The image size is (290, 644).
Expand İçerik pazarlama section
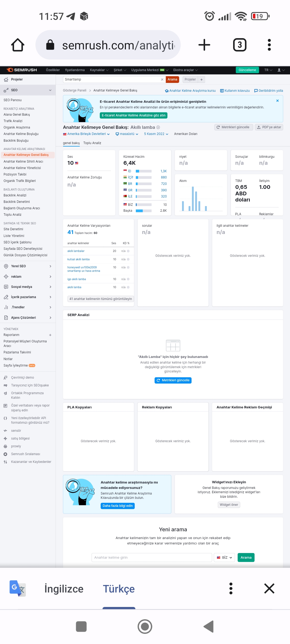[28, 297]
